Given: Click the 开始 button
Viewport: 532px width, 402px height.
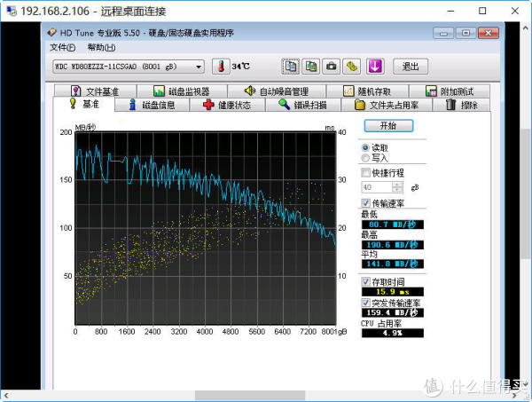Looking at the screenshot, I should 388,126.
